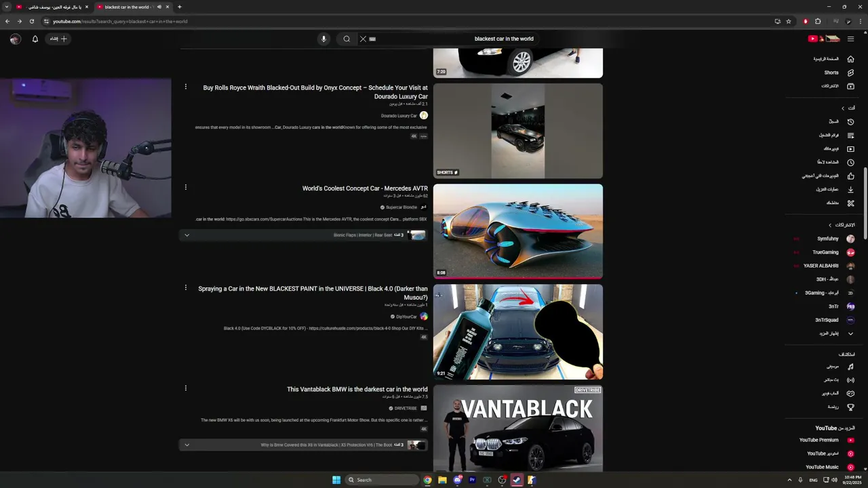Click the magnifier search button
This screenshot has width=868, height=488.
347,39
